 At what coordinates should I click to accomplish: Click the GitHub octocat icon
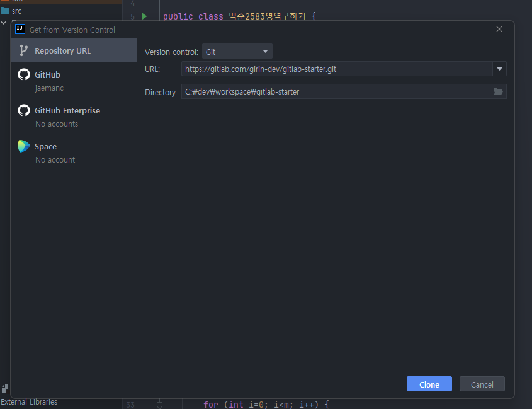point(24,74)
